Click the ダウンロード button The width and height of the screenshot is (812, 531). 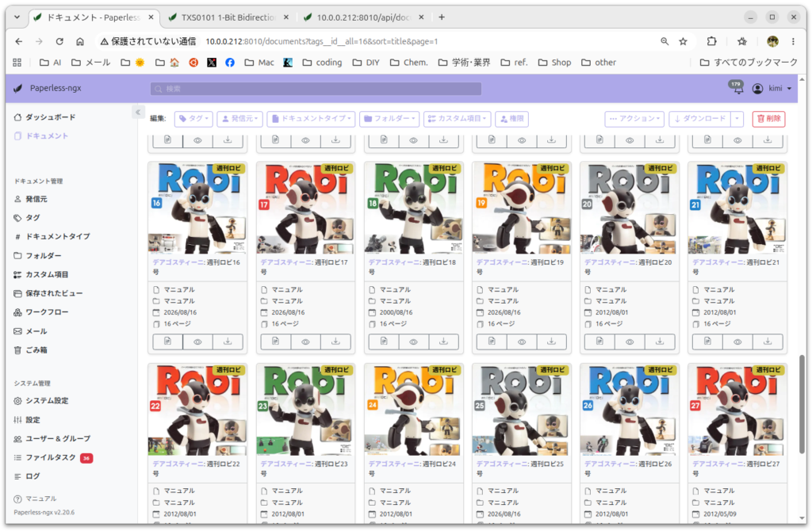click(699, 119)
